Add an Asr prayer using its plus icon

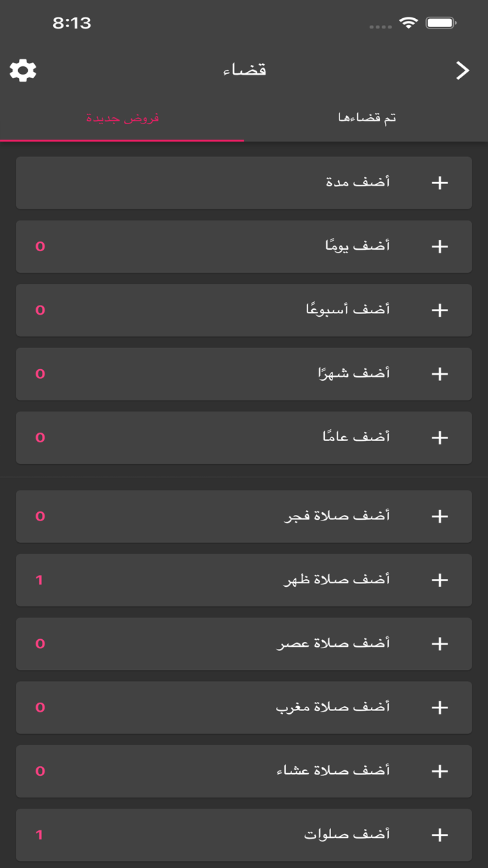click(x=440, y=643)
